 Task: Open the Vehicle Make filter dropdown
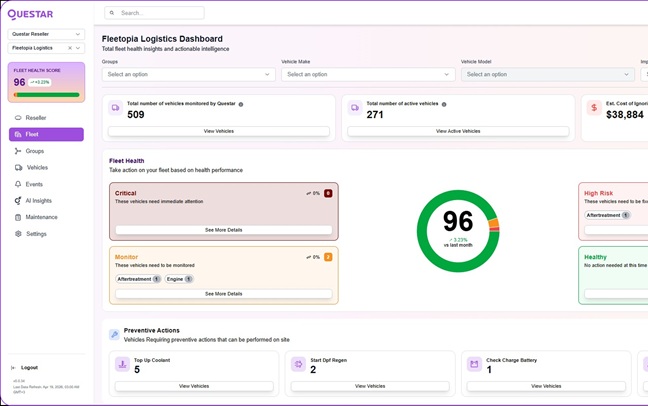click(x=368, y=74)
